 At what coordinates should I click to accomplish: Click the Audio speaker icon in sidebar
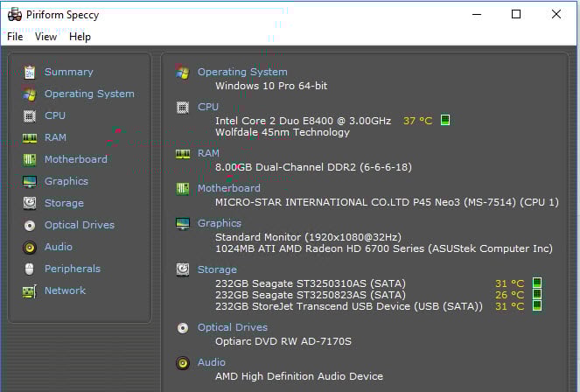click(x=30, y=247)
